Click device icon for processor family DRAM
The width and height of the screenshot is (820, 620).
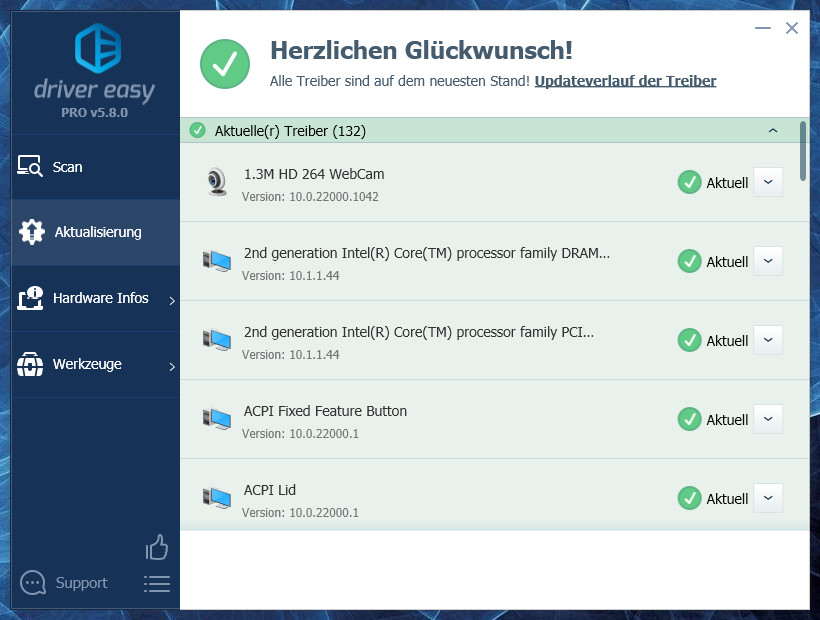(217, 260)
